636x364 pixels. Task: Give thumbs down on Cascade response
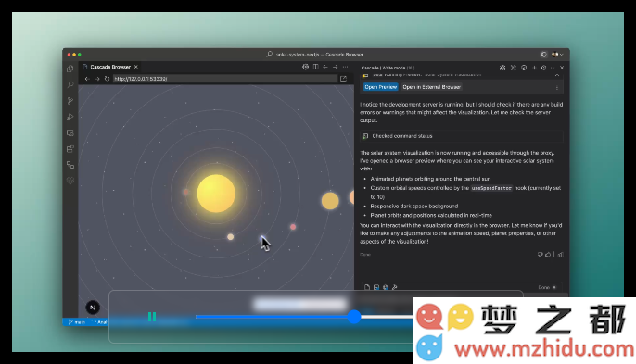[x=541, y=255]
